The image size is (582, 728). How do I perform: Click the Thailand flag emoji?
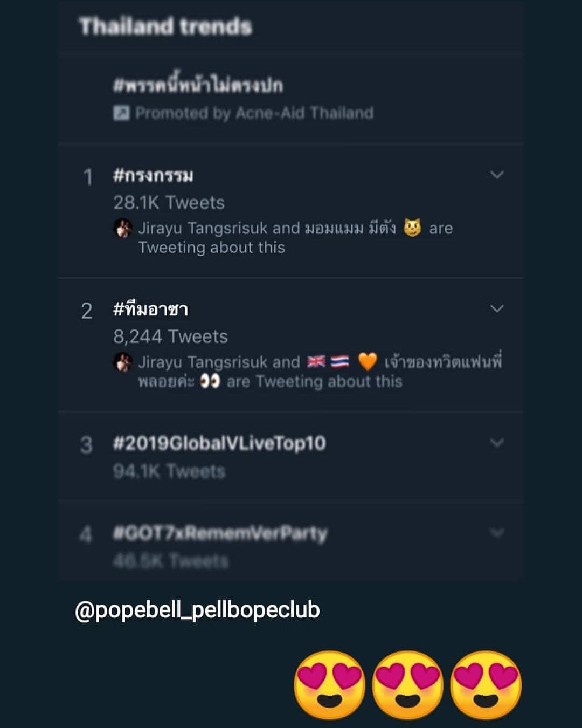tap(339, 362)
